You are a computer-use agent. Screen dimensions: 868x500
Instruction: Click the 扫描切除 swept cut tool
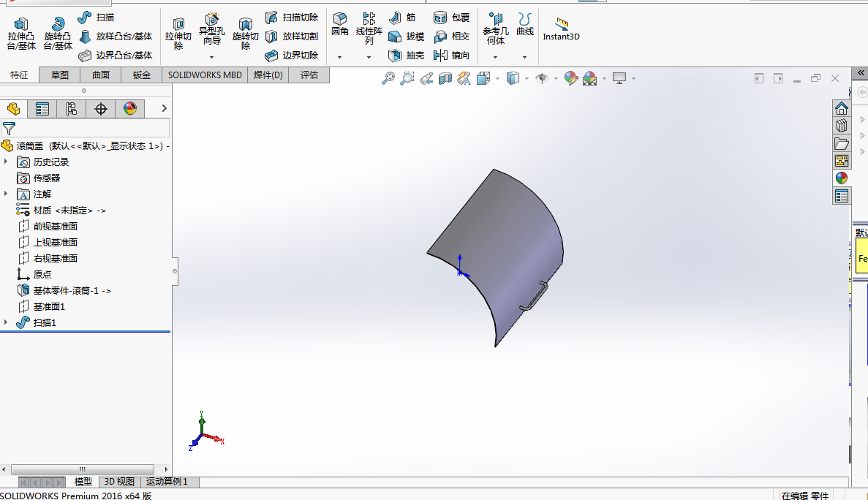[292, 18]
